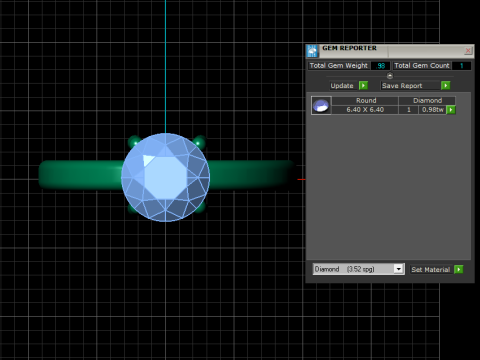Click the Diamond (3.52 spg) combo box
The image size is (480, 360).
click(x=359, y=269)
